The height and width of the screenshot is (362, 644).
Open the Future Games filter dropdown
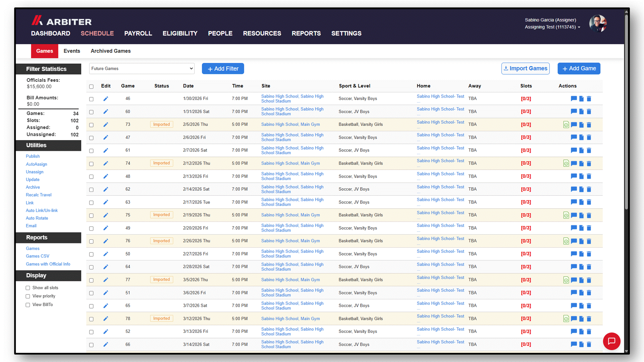click(142, 69)
